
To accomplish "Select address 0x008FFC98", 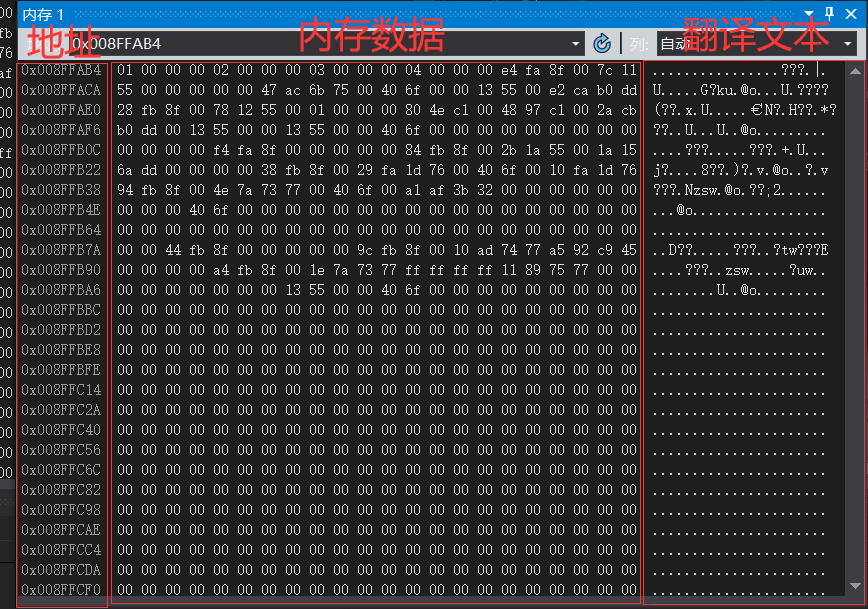I will point(61,510).
